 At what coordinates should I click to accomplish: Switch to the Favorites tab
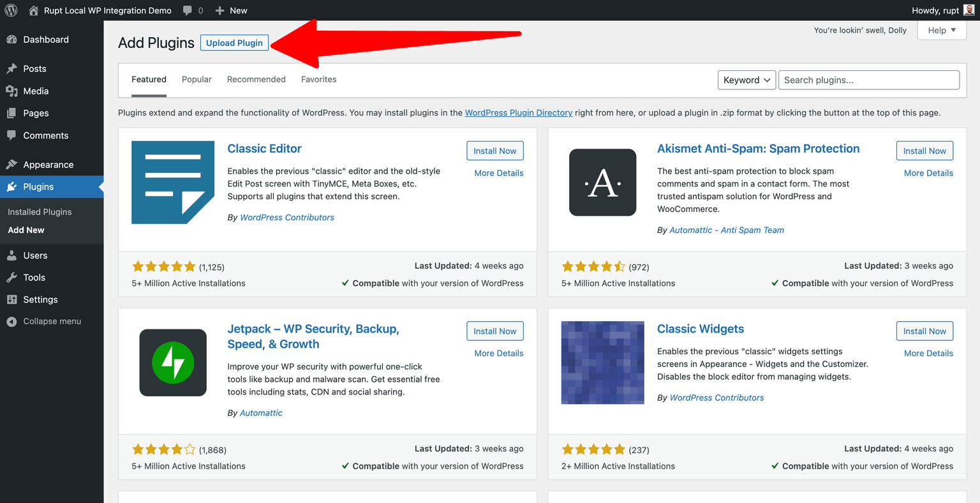pyautogui.click(x=319, y=79)
